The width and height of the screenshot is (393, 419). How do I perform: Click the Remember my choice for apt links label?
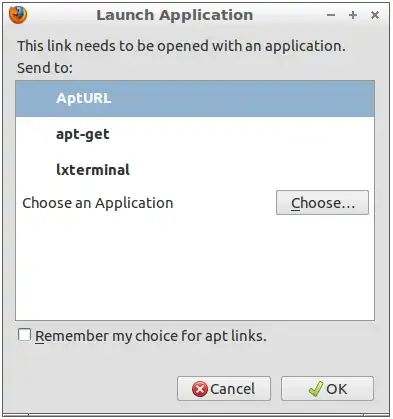tap(151, 336)
